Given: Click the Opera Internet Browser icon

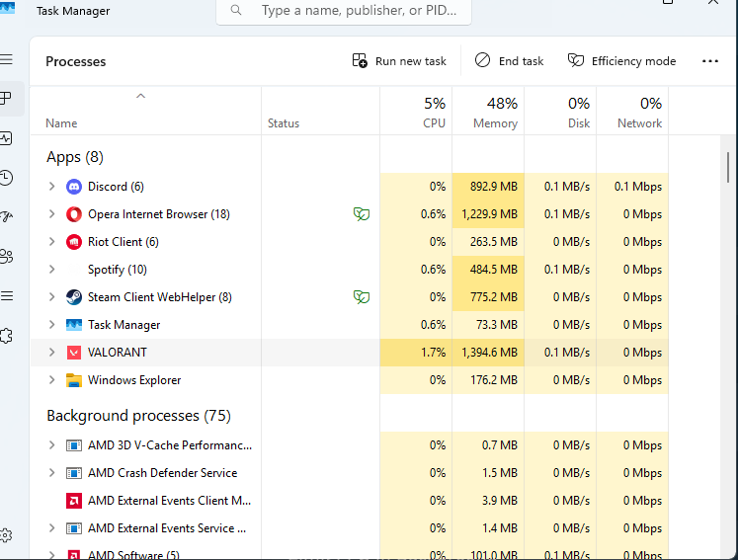Looking at the screenshot, I should coord(74,214).
